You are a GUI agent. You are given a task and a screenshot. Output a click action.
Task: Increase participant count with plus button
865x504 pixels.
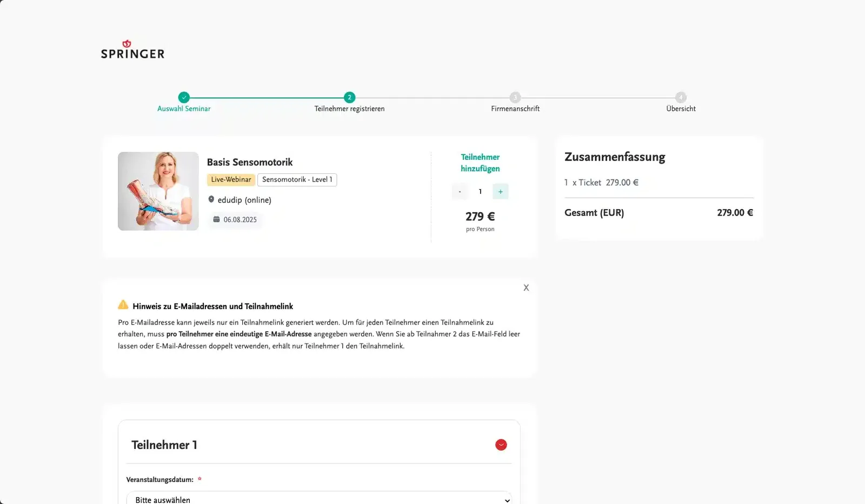click(x=501, y=191)
